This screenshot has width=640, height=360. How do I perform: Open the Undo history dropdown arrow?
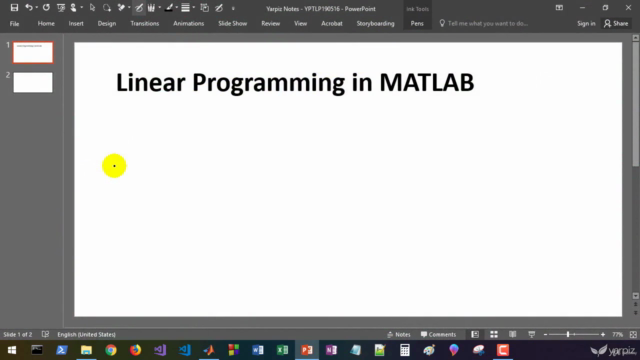(36, 8)
